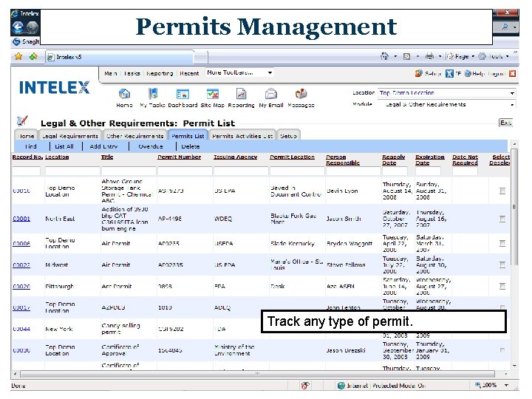Click the Setup icon in top bar
The width and height of the screenshot is (532, 399).
419,73
